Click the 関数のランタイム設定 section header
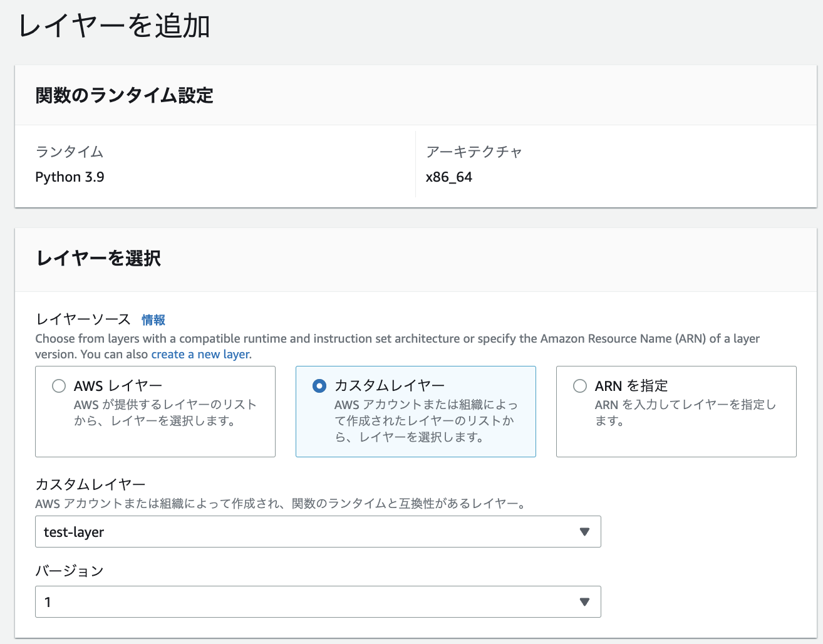This screenshot has height=644, width=823. [124, 95]
